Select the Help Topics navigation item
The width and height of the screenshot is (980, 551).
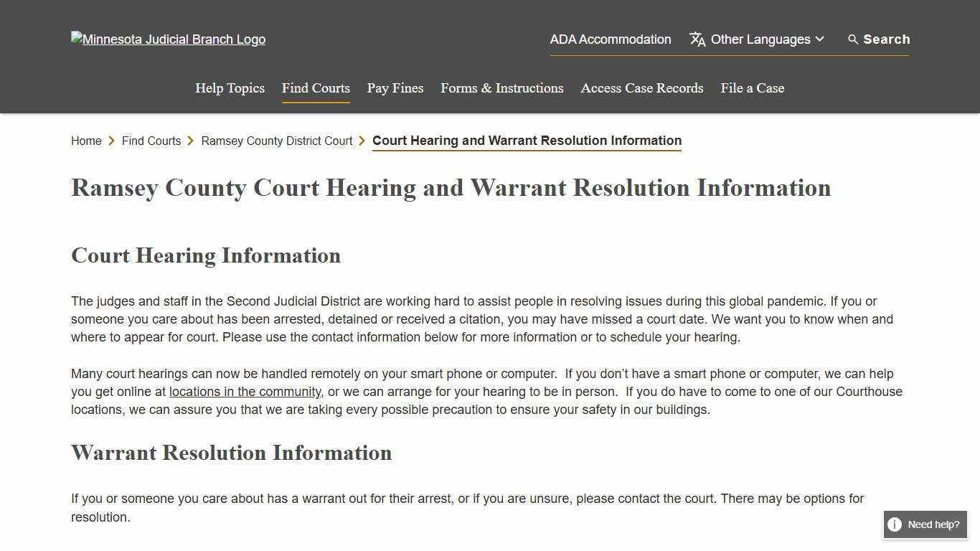pos(230,88)
